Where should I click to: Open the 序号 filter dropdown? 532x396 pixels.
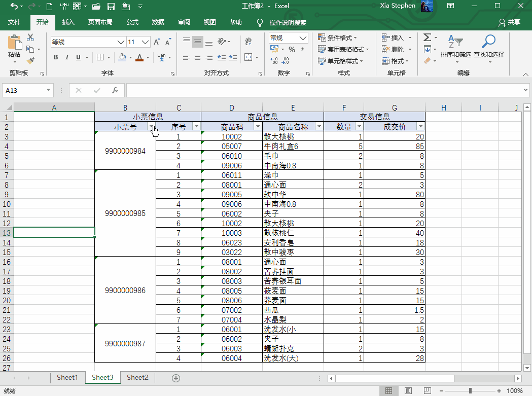coord(196,127)
